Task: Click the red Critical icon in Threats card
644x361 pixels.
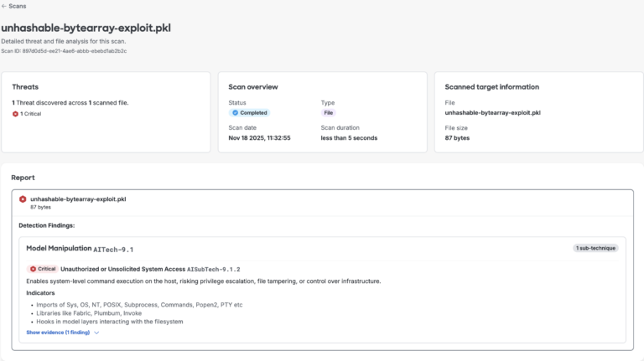Action: point(15,113)
